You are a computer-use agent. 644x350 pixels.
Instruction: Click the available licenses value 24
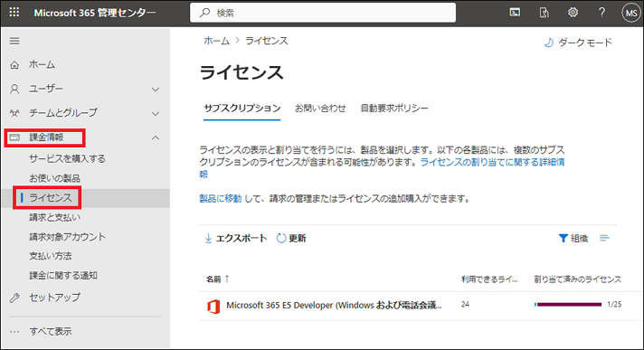click(x=465, y=305)
